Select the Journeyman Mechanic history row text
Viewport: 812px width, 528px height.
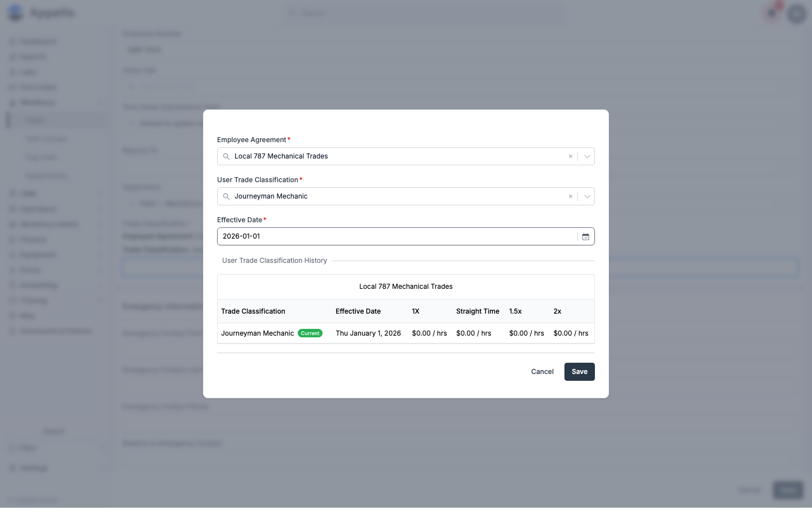(257, 333)
